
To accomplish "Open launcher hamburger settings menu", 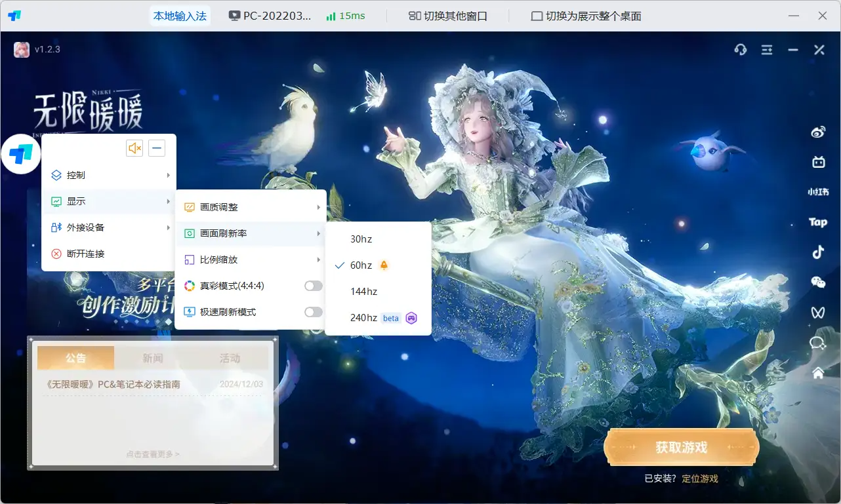I will click(x=767, y=50).
